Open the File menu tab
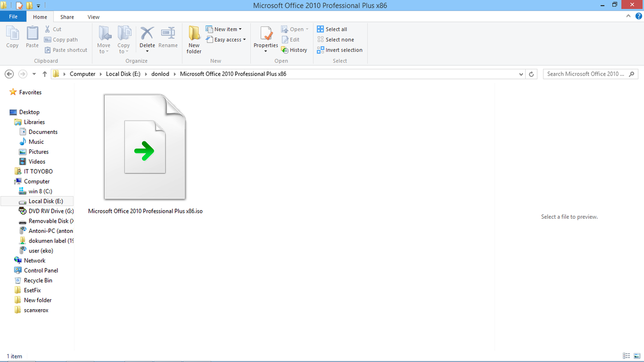This screenshot has height=362, width=644. click(14, 17)
